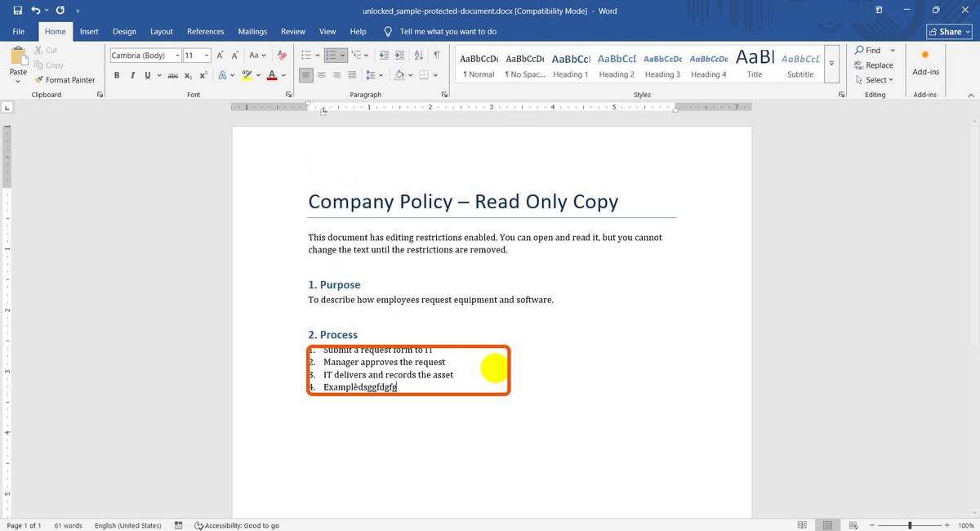Screen dimensions: 980x531
Task: Apply the Heading 1 style
Action: point(570,65)
